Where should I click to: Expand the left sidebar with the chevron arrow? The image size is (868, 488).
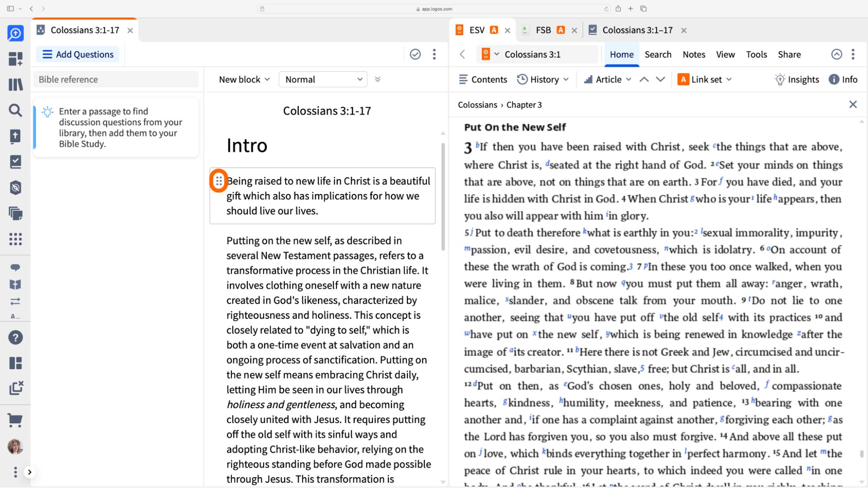[30, 472]
